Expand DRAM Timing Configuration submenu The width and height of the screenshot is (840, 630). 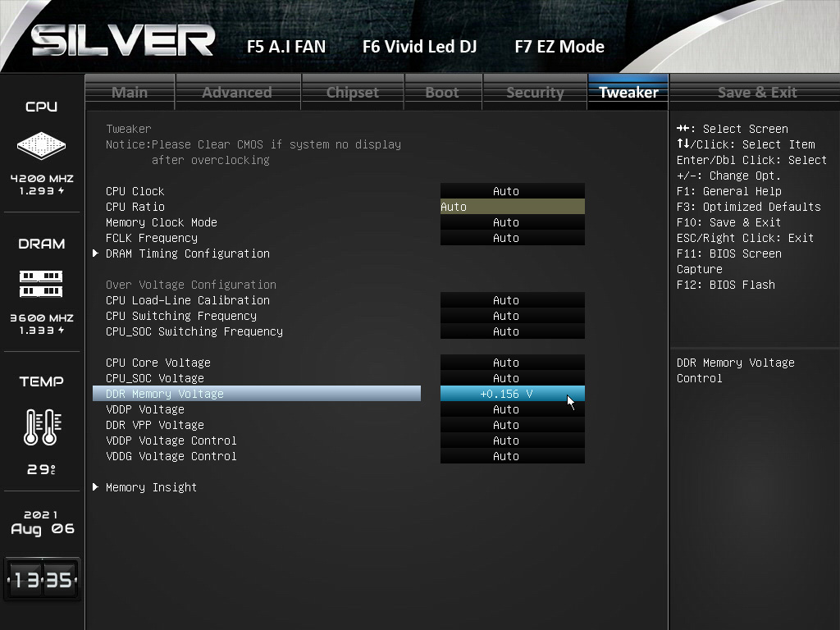(187, 253)
